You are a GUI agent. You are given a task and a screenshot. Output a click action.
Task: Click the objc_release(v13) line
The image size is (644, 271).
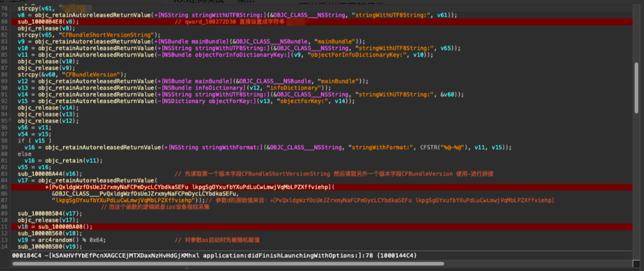point(48,114)
